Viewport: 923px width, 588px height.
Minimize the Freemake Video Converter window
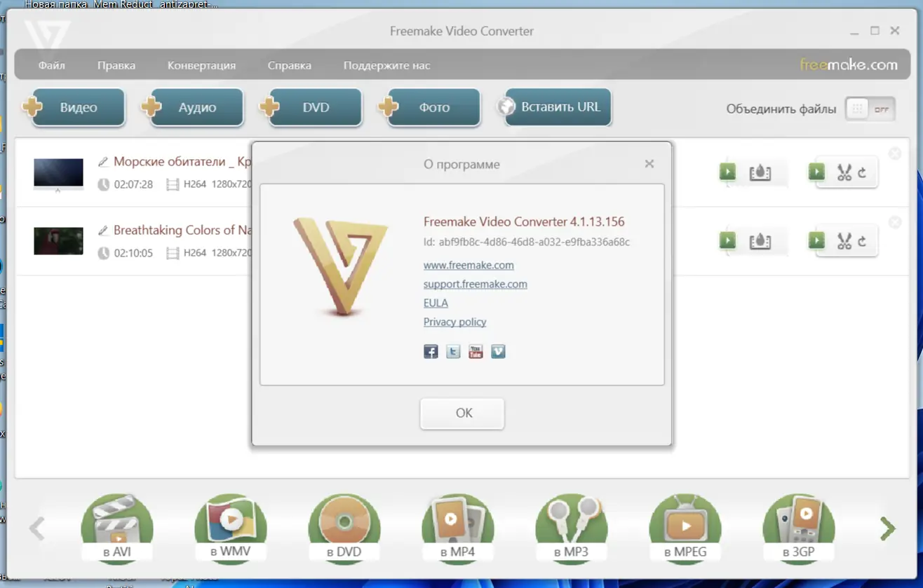(x=854, y=32)
